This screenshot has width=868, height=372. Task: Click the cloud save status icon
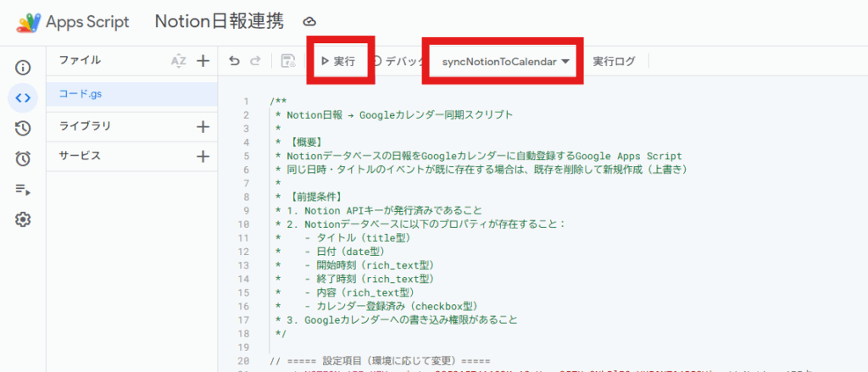[310, 21]
